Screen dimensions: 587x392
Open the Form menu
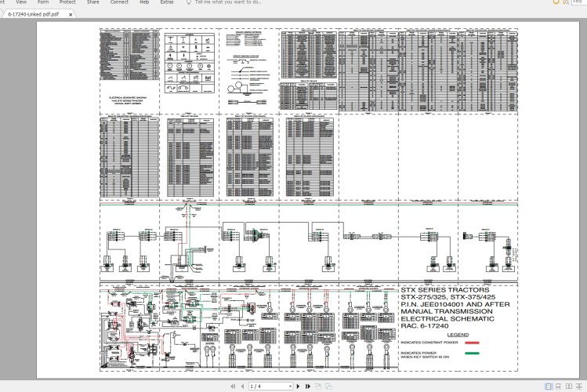(x=43, y=2)
